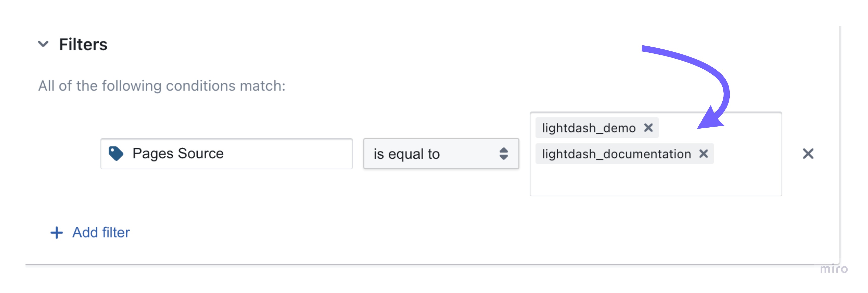Remove the lightdash_demo value with its X
868x293 pixels.
(648, 128)
